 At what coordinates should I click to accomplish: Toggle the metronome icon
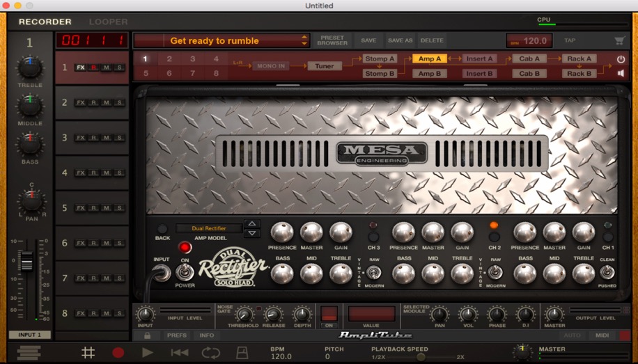[242, 352]
